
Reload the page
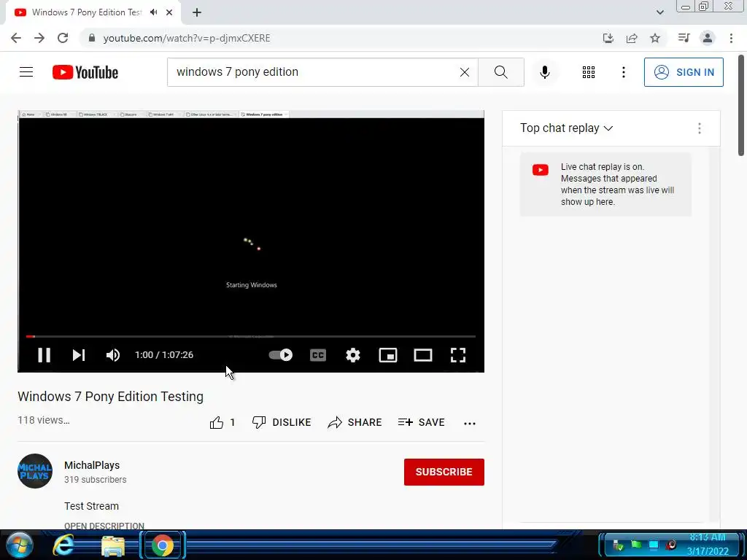63,38
